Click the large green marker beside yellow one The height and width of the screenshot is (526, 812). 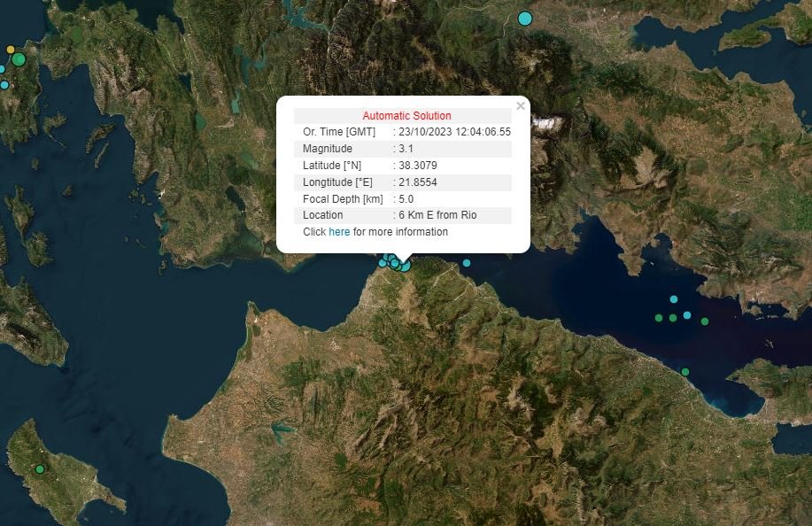point(19,59)
